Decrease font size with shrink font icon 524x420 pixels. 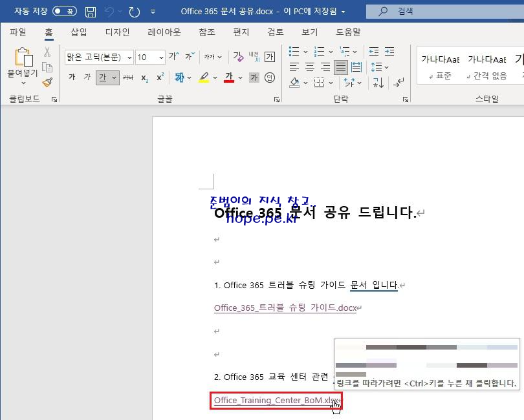point(190,56)
